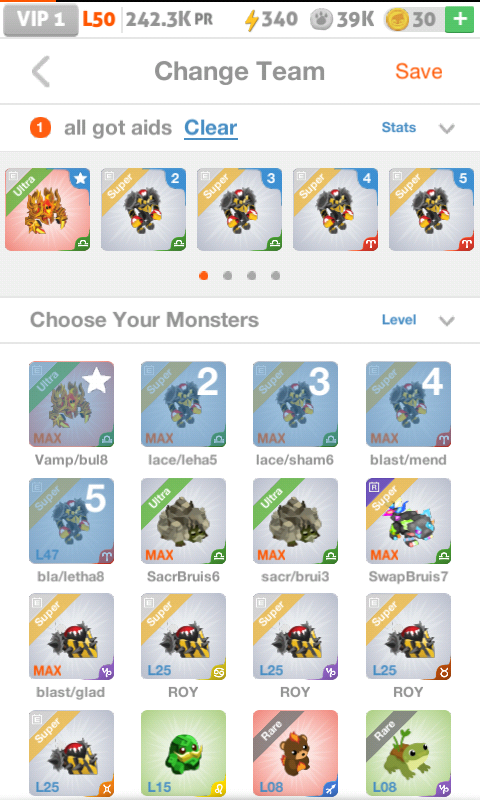Deselect the Vamp/bul8 starred monster

point(71,404)
